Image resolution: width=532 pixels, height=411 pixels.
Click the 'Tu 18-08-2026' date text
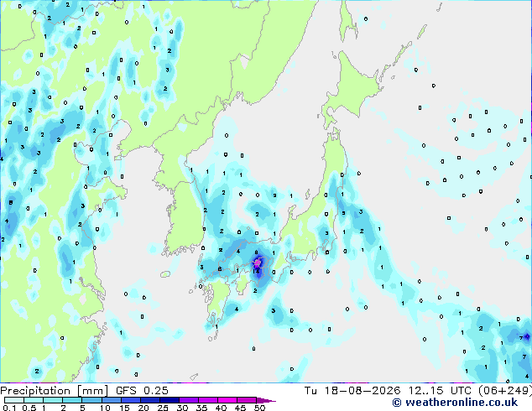pos(352,391)
